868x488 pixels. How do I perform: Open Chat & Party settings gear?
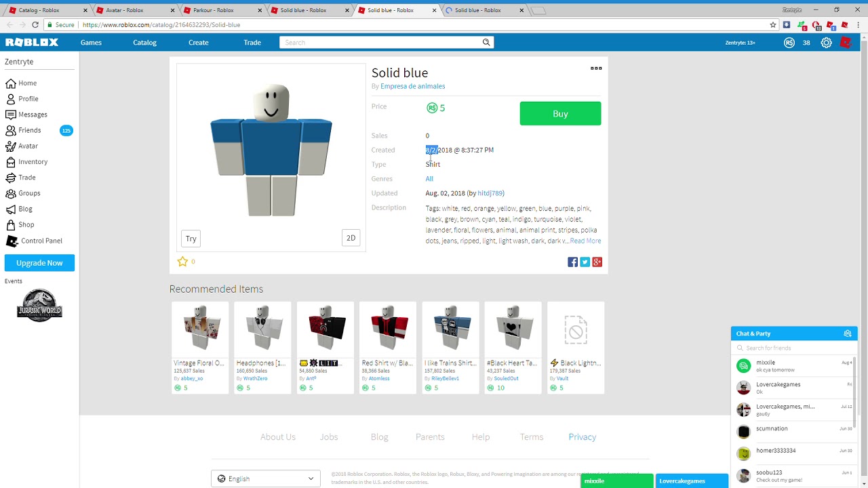point(847,333)
